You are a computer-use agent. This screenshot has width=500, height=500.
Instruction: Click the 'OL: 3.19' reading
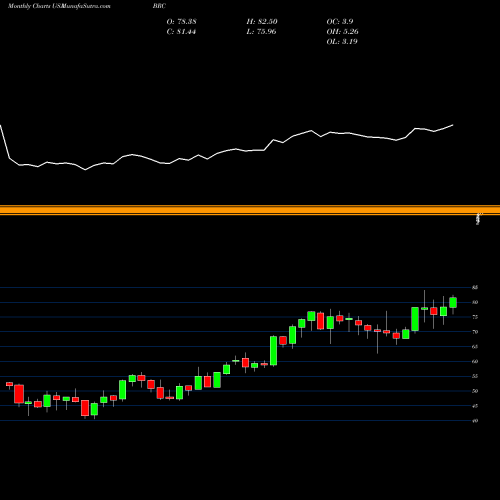342,42
